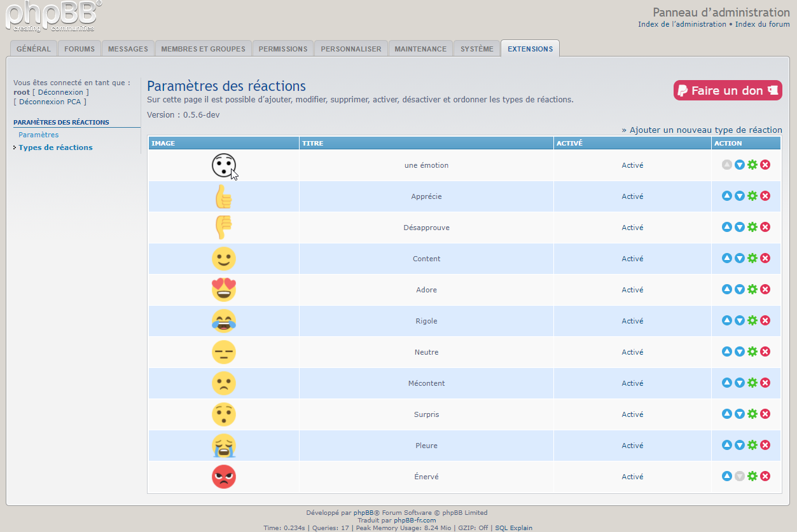This screenshot has width=797, height=532.
Task: Move the Adore reaction down
Action: (740, 289)
